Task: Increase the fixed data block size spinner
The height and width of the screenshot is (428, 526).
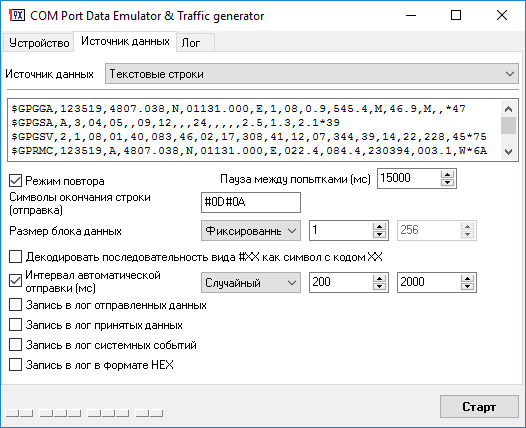Action: 379,226
